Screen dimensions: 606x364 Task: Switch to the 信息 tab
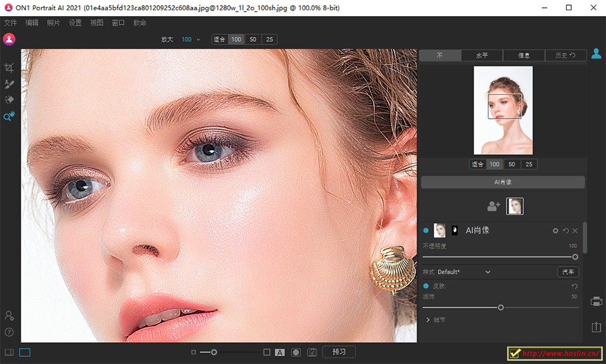(x=523, y=56)
